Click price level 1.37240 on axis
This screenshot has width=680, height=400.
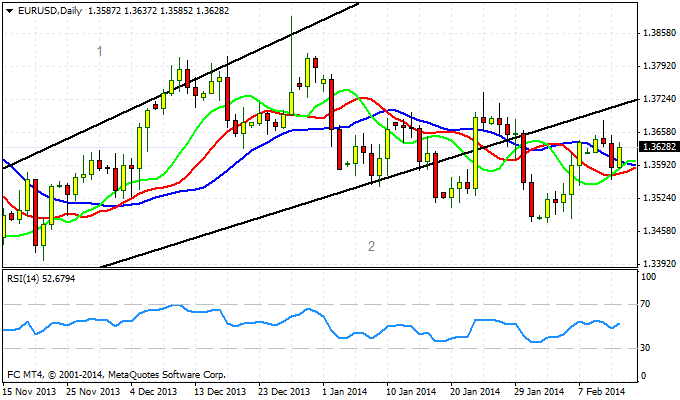point(660,99)
